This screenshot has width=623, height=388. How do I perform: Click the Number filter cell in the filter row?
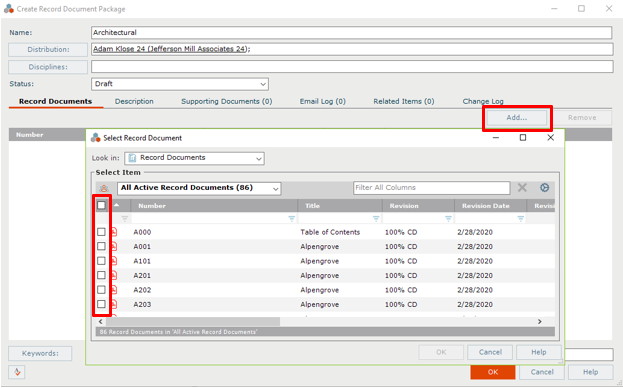pos(215,219)
